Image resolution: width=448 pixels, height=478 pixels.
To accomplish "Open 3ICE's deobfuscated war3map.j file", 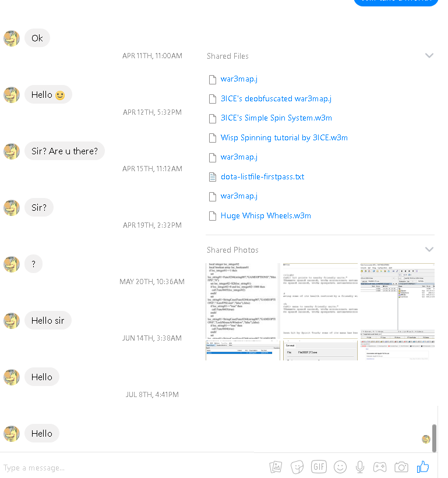I will coord(276,99).
